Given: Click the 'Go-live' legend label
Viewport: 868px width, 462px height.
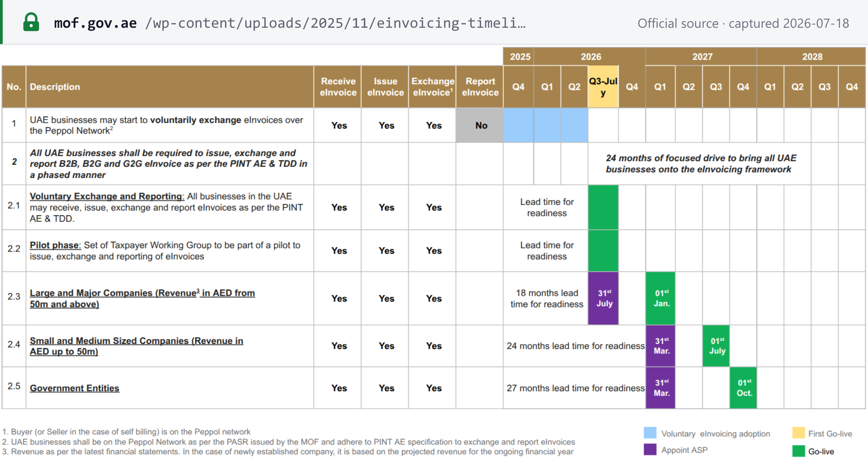Looking at the screenshot, I should [821, 451].
